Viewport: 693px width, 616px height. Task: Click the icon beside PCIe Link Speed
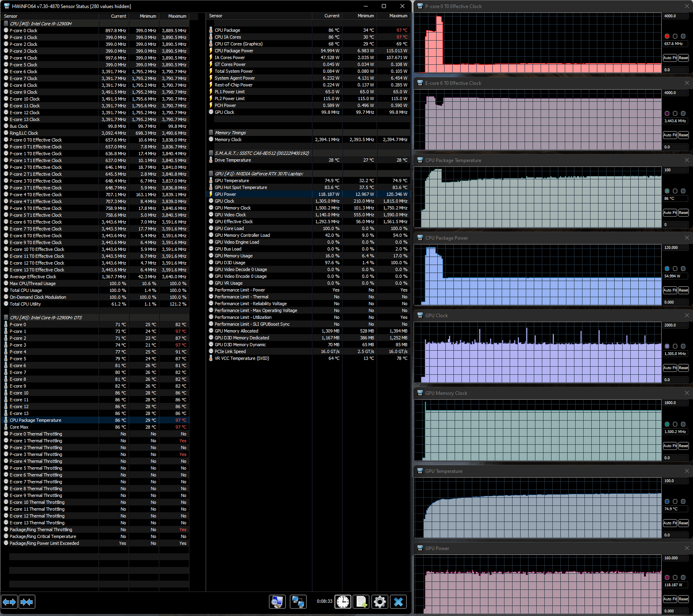211,351
